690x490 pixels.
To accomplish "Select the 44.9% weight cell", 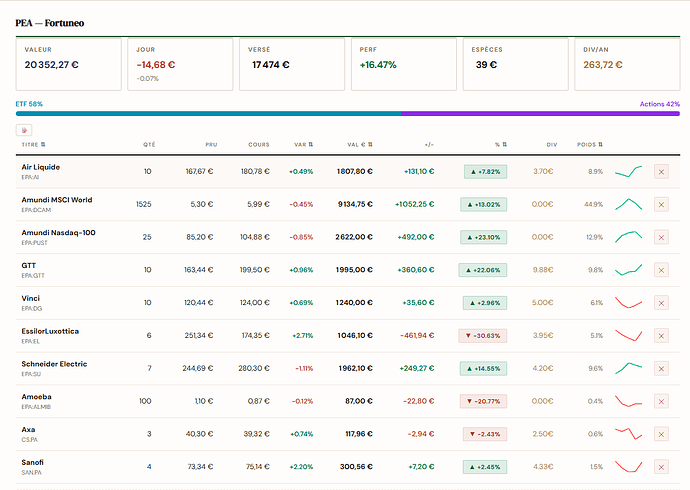I will pyautogui.click(x=594, y=204).
